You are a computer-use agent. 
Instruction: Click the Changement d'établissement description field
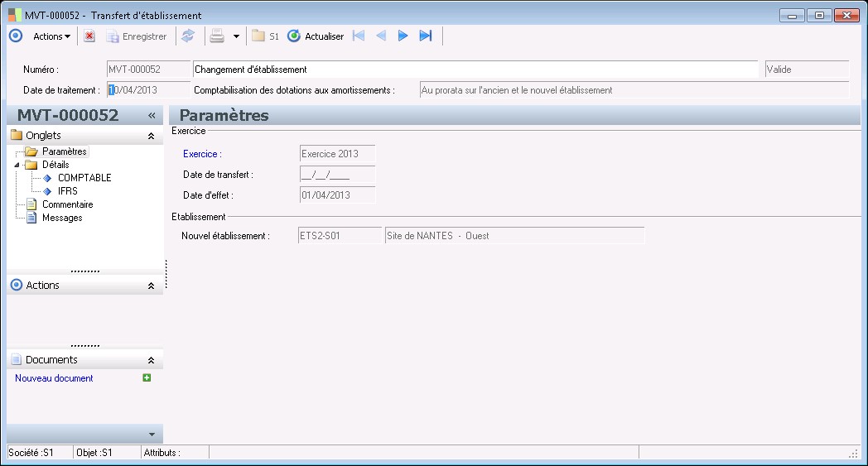(x=475, y=70)
